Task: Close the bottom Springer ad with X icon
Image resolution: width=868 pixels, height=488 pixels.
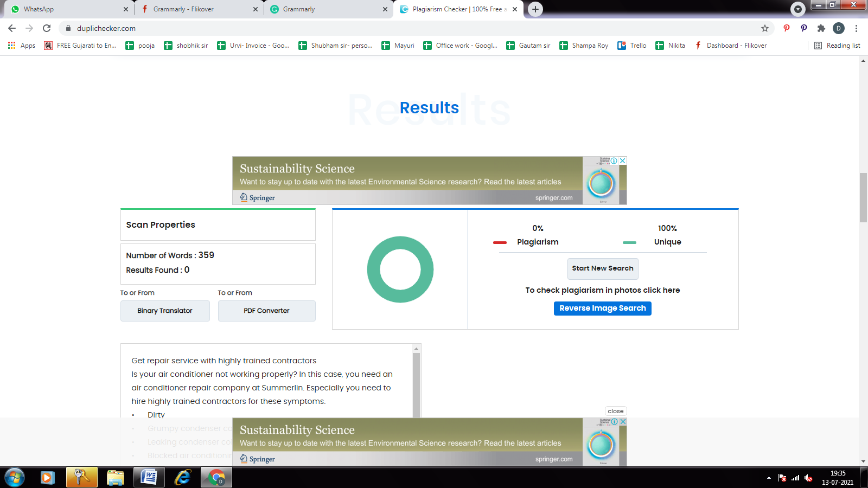Action: tap(623, 421)
